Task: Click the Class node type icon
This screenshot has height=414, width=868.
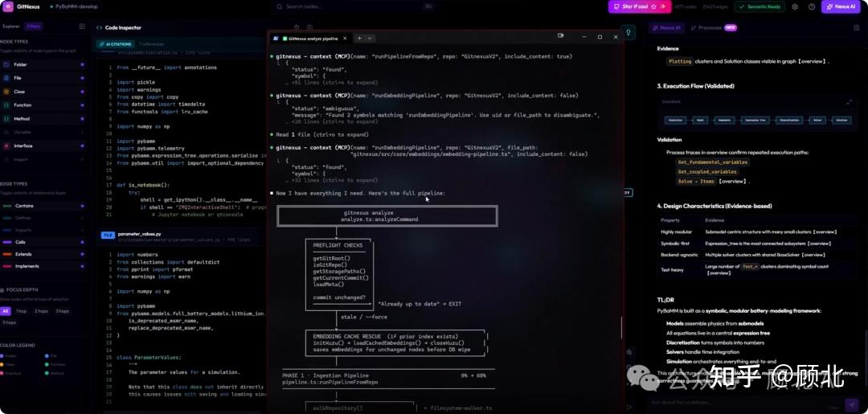Action: pyautogui.click(x=6, y=92)
